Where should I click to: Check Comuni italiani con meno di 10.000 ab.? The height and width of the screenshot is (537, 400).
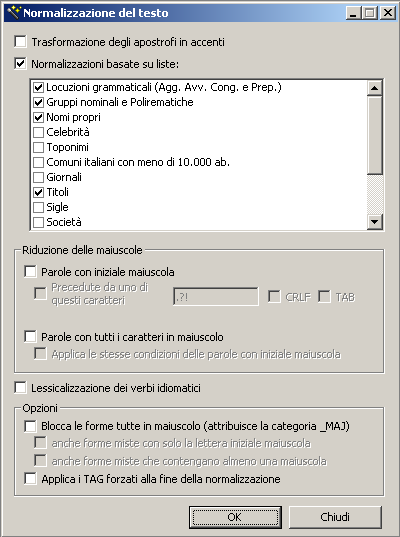(x=38, y=162)
